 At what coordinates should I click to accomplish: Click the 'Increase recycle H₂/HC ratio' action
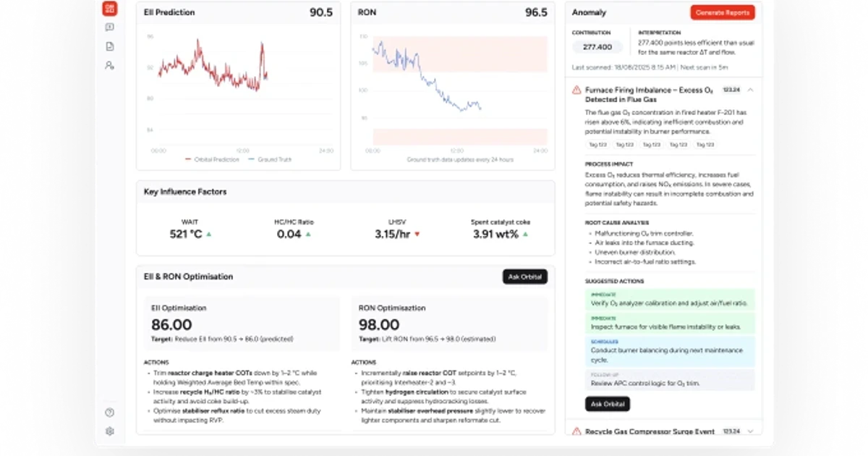coord(237,395)
